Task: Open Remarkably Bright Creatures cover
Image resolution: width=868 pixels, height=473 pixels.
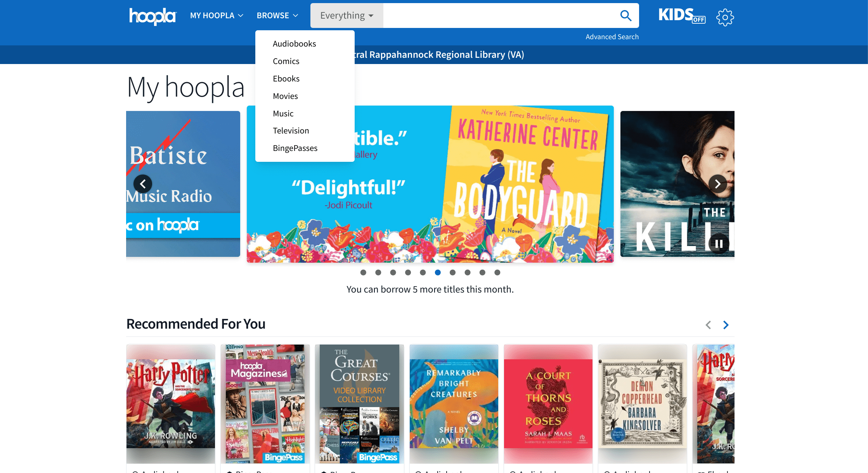Action: coord(454,404)
